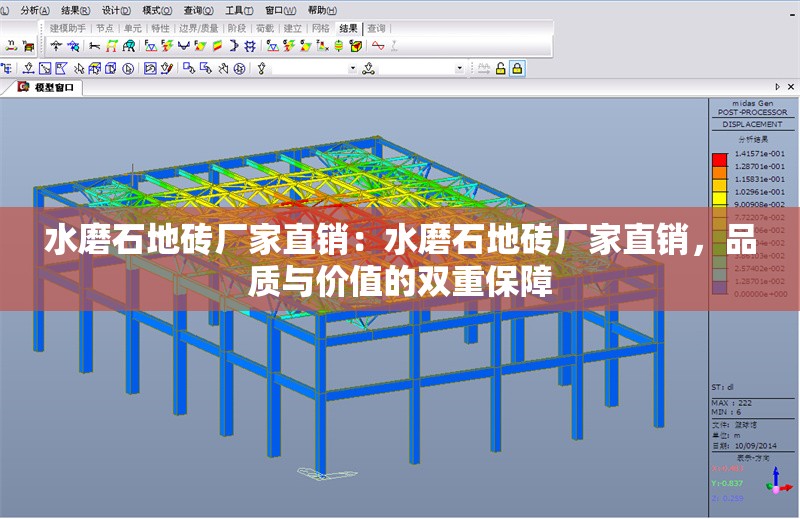Screen dimensions: 800x519
Task: Click the single node with arrow icon
Action: pyautogui.click(x=262, y=68)
